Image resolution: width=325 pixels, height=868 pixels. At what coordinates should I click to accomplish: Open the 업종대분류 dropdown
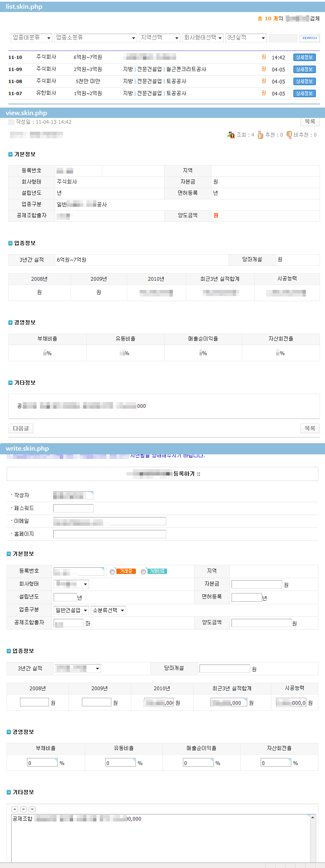point(31,38)
